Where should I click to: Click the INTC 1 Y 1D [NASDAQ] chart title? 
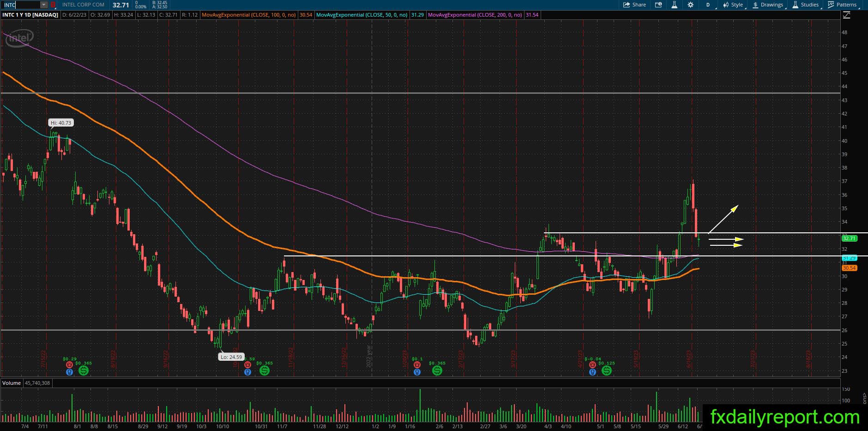point(30,15)
